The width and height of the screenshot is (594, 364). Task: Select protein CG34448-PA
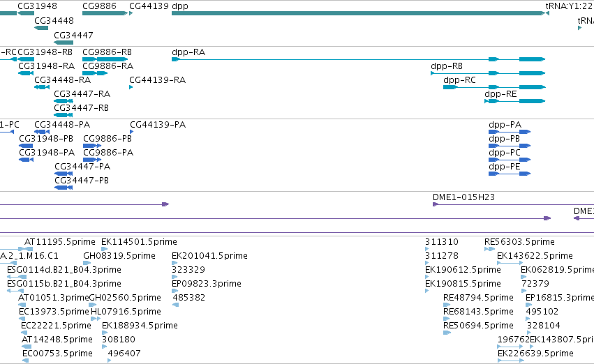click(x=42, y=132)
